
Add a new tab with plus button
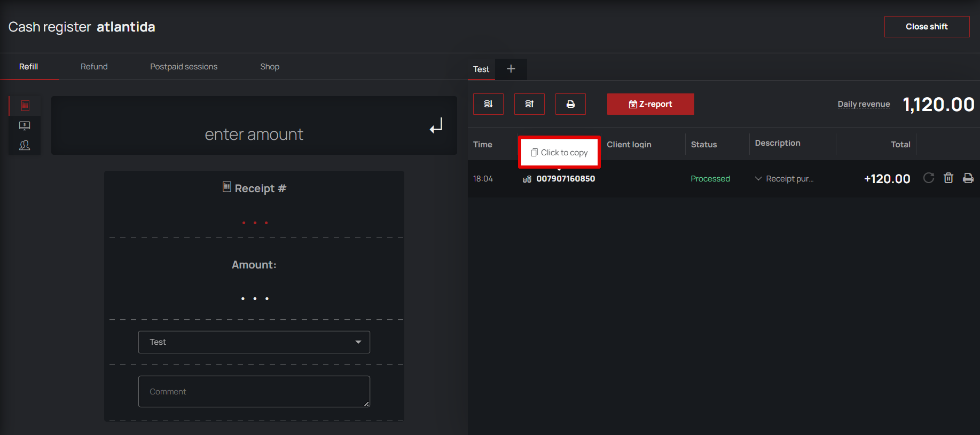coord(511,69)
